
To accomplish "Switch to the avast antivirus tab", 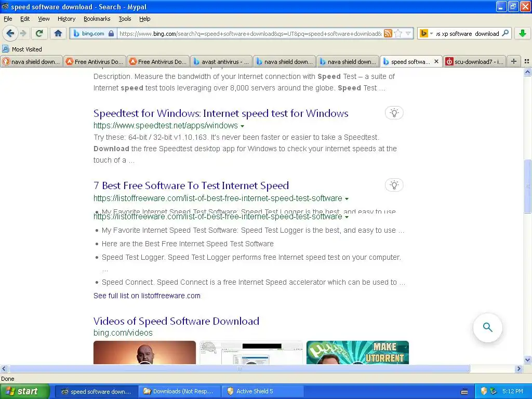I will click(x=221, y=61).
